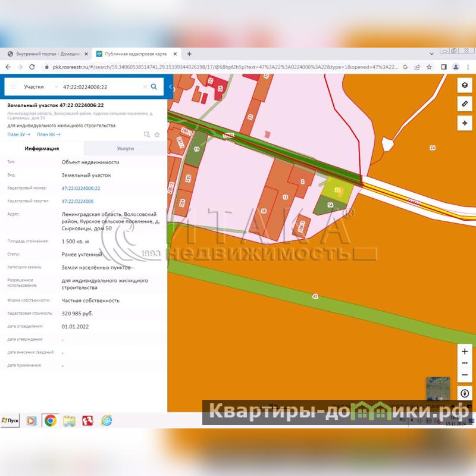This screenshot has height=476, width=476.
Task: Open the map layers panel
Action: point(464,85)
